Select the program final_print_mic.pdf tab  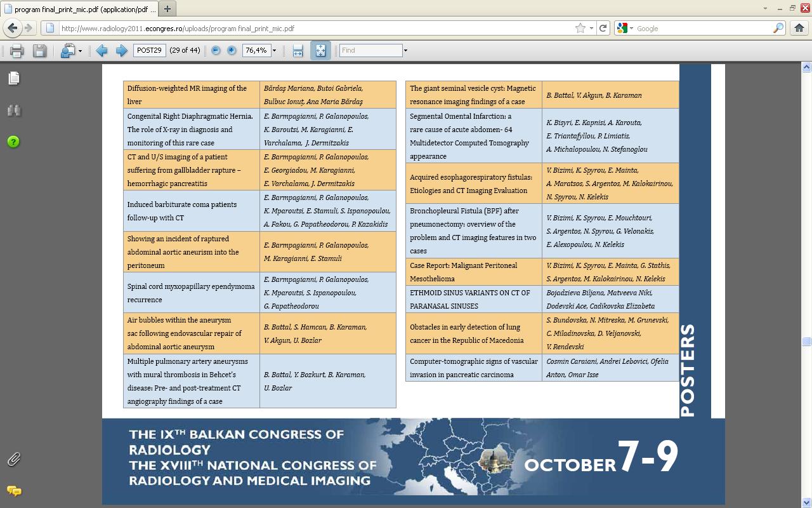tap(79, 9)
